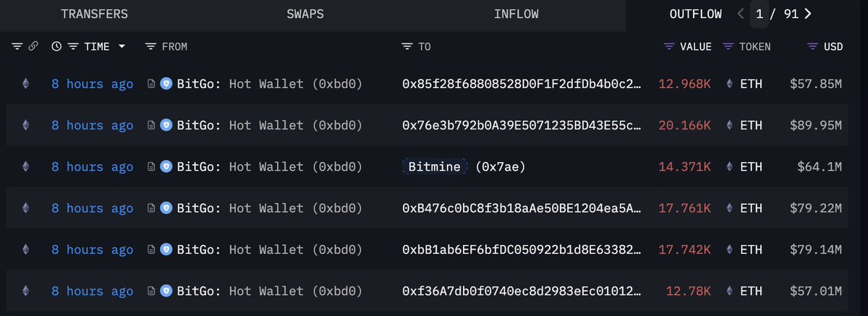Switch to the SWAPS tab
The image size is (868, 316).
coord(305,14)
